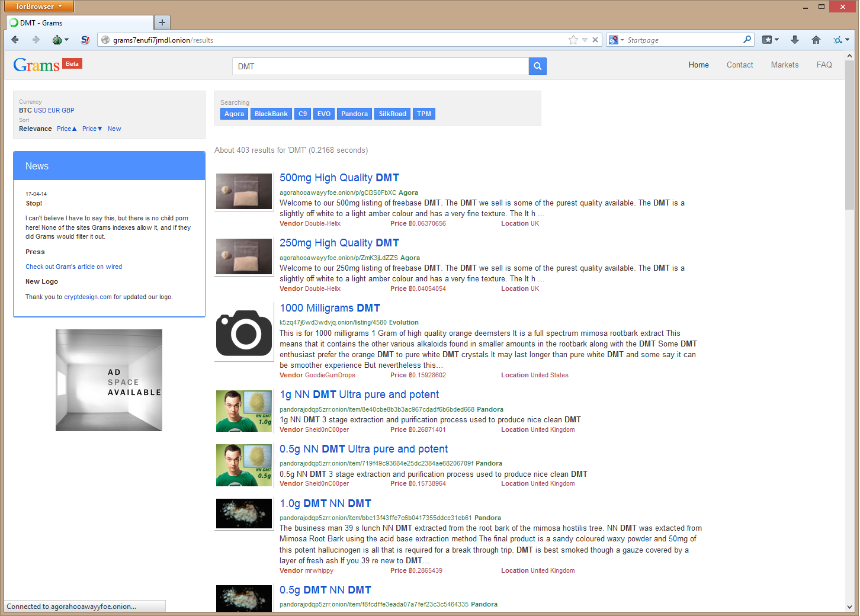This screenshot has width=860, height=616.
Task: Click the Grams DMT search field
Action: (380, 66)
